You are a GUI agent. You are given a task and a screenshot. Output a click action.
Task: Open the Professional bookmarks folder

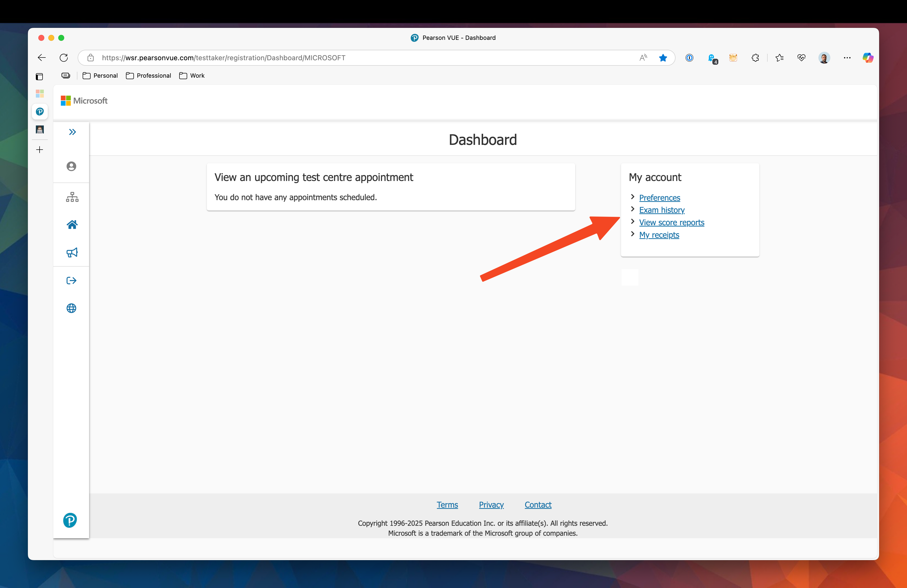[x=149, y=75]
